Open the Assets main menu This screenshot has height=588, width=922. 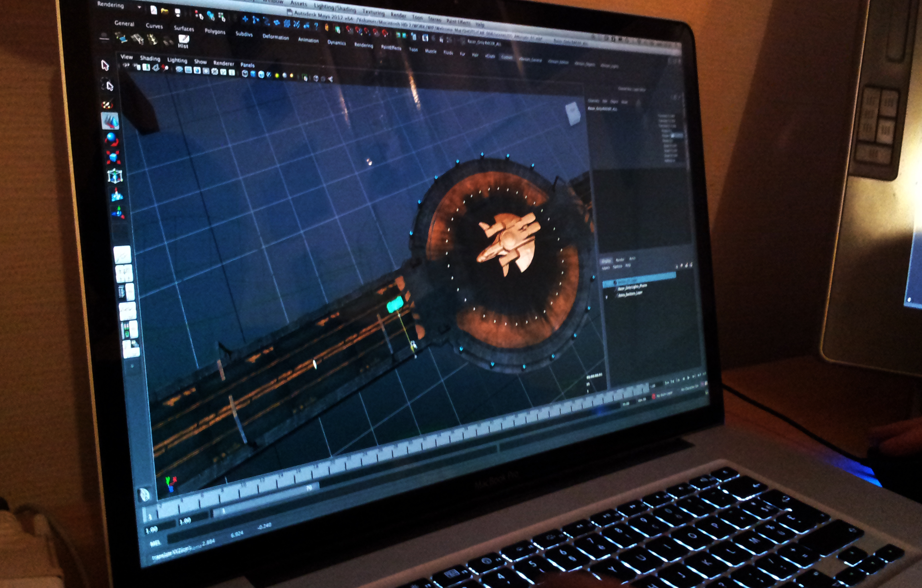298,3
